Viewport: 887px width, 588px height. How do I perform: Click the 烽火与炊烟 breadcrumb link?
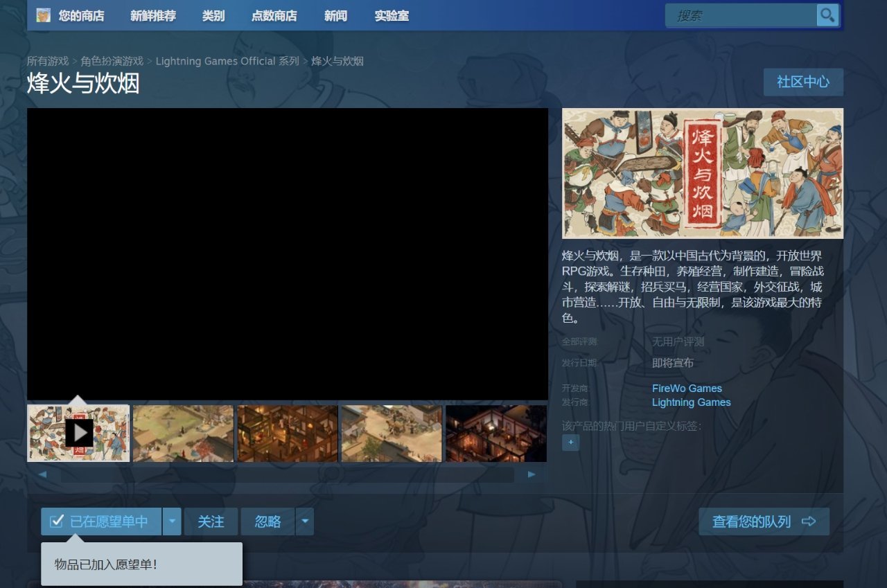[337, 61]
